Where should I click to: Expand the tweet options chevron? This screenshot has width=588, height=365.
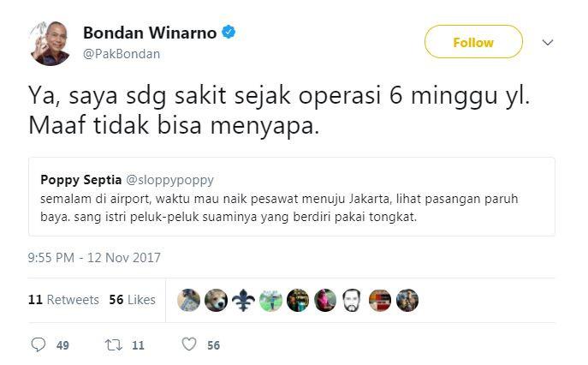[548, 43]
